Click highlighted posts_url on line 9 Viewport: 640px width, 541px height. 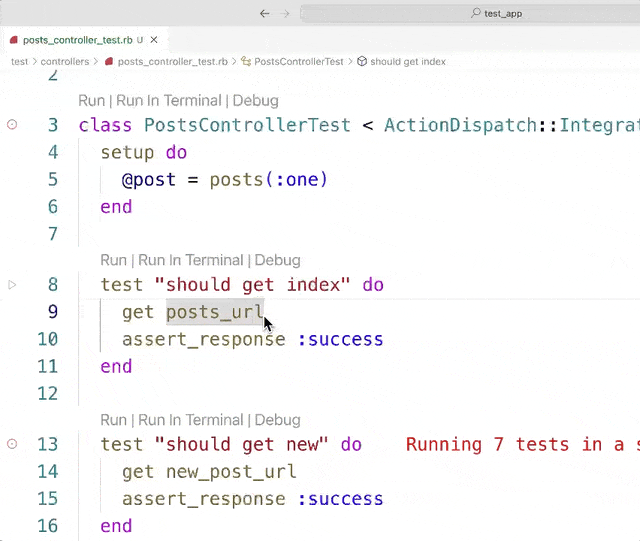click(x=215, y=312)
